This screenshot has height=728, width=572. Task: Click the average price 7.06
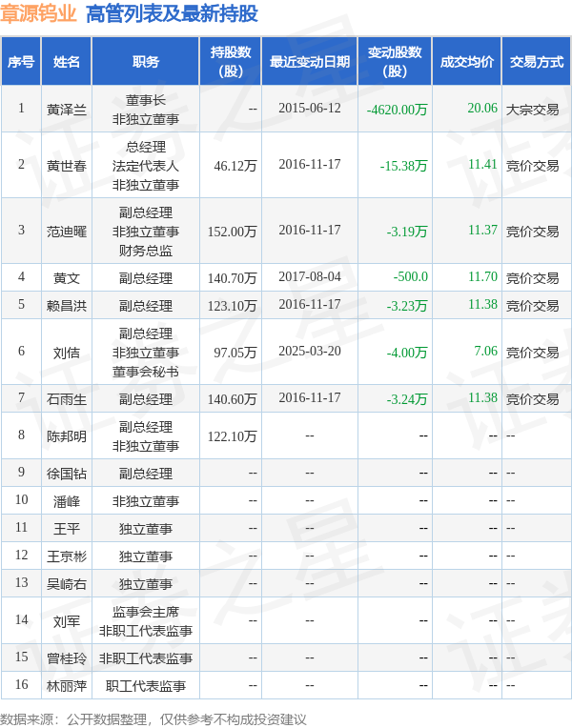click(485, 351)
